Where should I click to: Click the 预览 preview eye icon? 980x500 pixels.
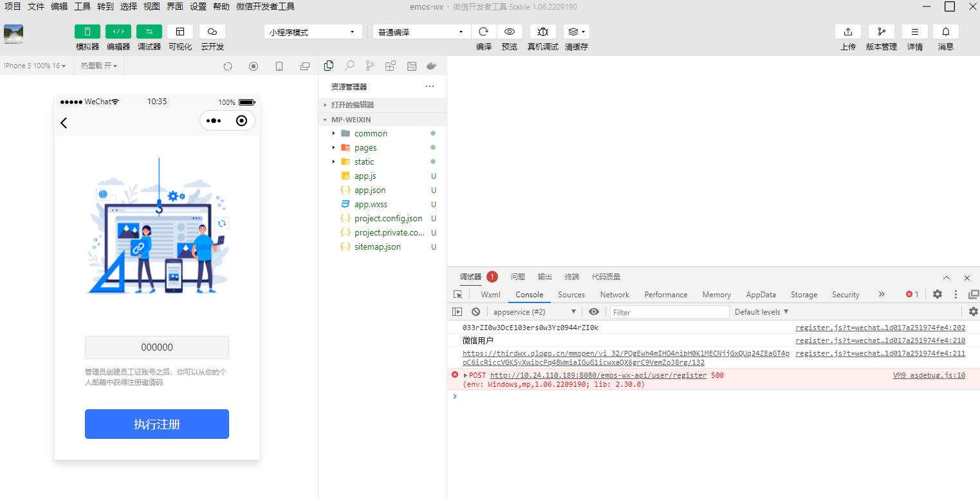point(510,32)
